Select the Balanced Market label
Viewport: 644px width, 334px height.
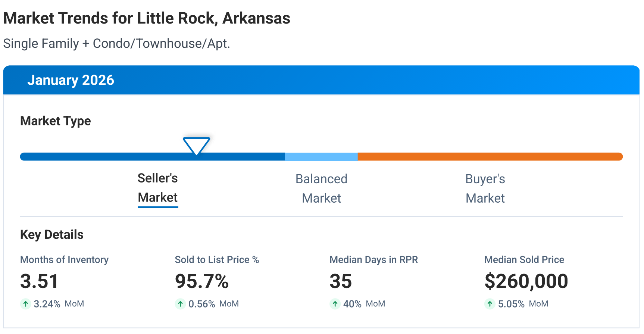pyautogui.click(x=321, y=188)
